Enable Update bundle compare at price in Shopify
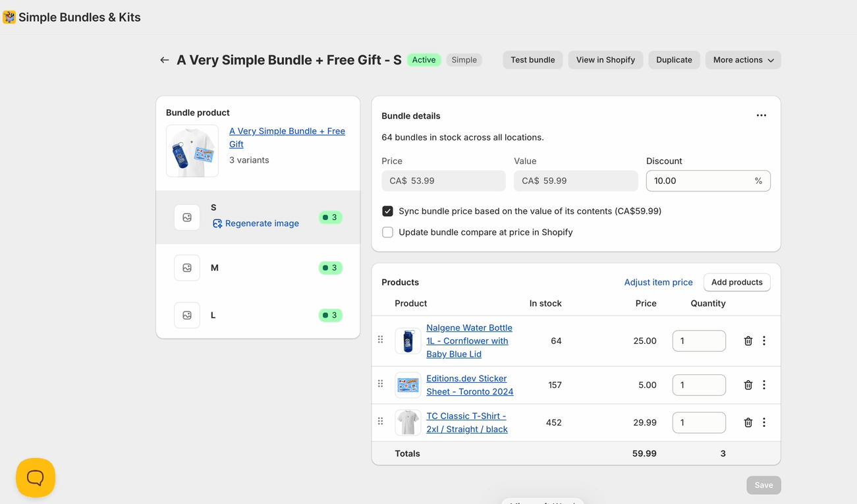Image resolution: width=857 pixels, height=504 pixels. 387,232
